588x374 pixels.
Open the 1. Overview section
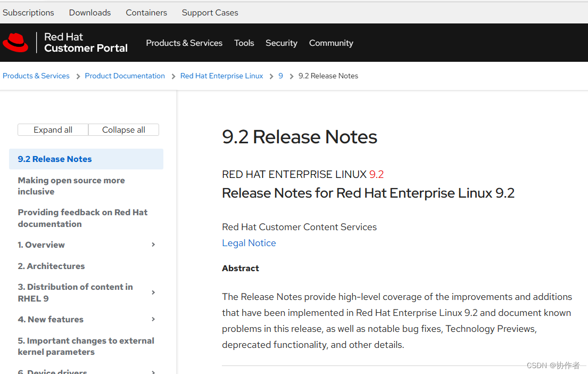pyautogui.click(x=42, y=245)
